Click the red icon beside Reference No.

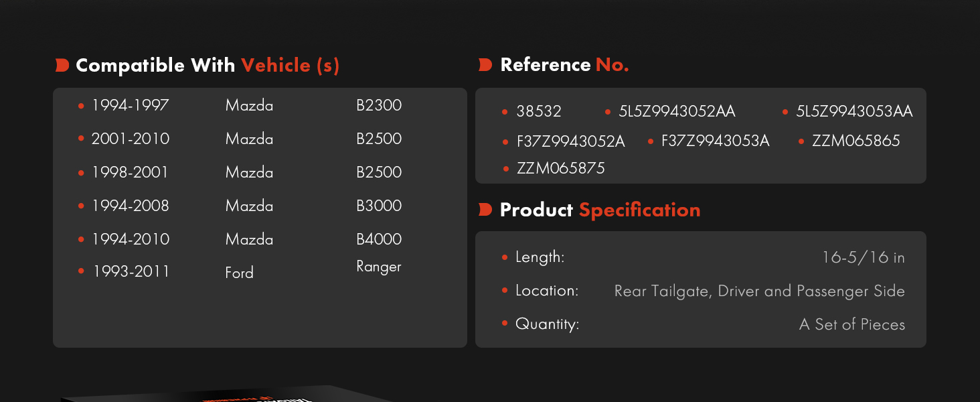[x=485, y=64]
